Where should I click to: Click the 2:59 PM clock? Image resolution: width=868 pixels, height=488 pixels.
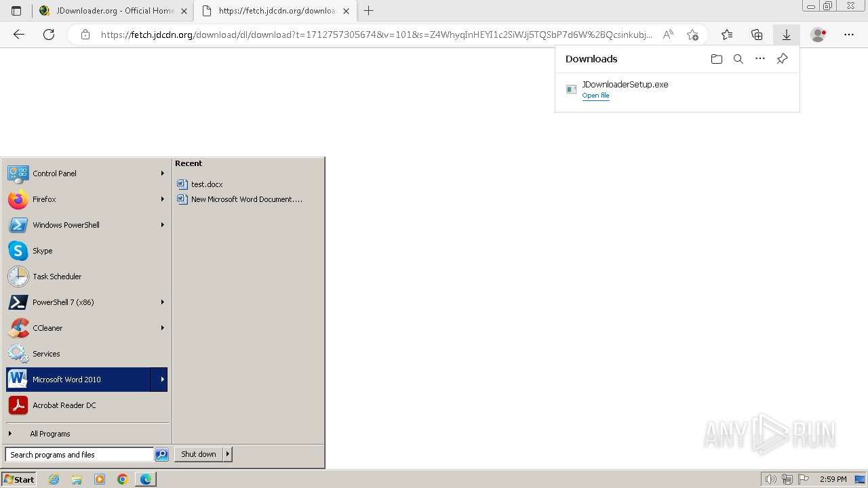(833, 479)
